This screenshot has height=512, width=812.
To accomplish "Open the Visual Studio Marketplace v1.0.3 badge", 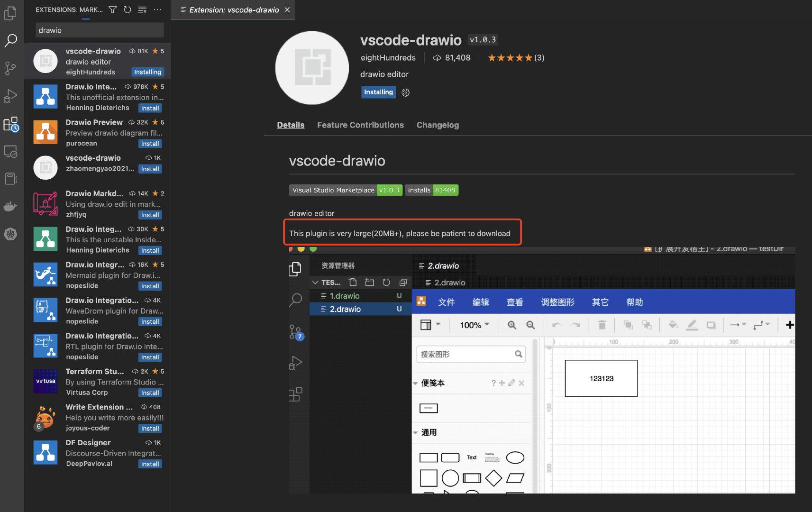I will (346, 190).
